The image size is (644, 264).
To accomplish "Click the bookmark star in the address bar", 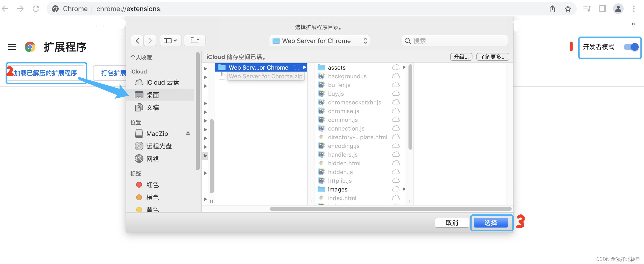I will pos(567,9).
